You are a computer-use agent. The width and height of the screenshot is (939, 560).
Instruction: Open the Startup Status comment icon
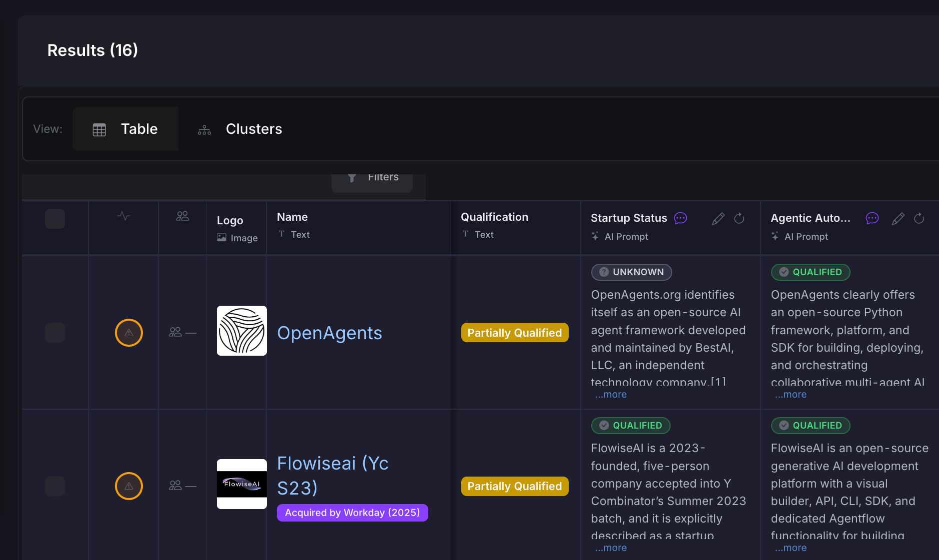click(681, 218)
